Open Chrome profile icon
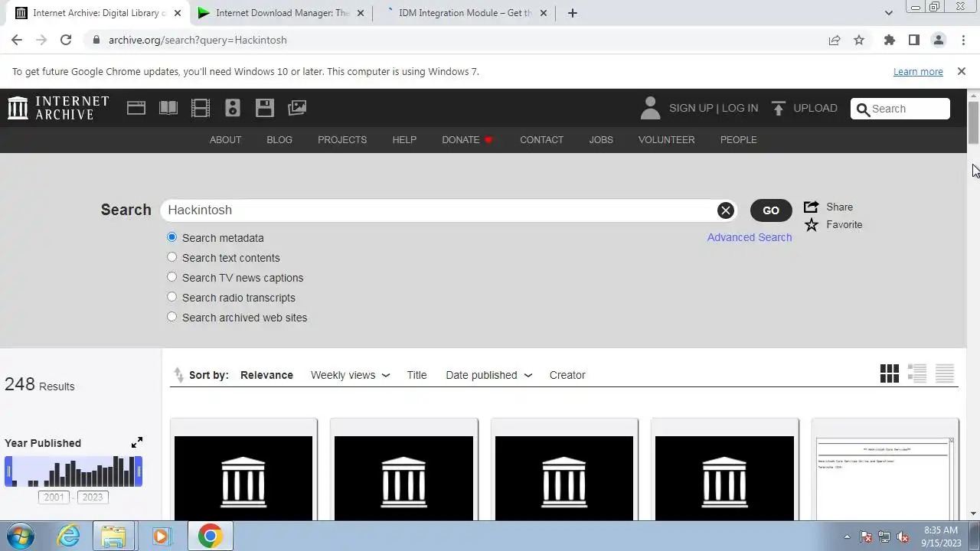 point(939,40)
